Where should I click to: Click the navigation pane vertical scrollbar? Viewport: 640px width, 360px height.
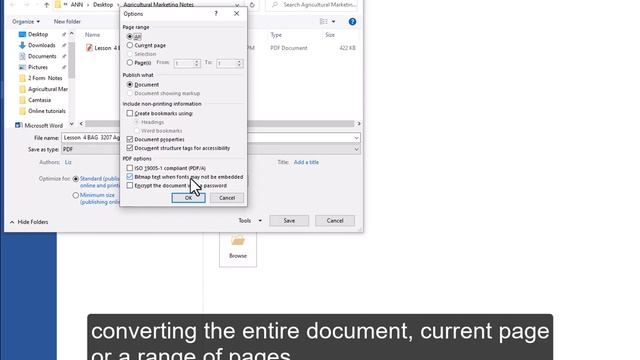[x=71, y=60]
